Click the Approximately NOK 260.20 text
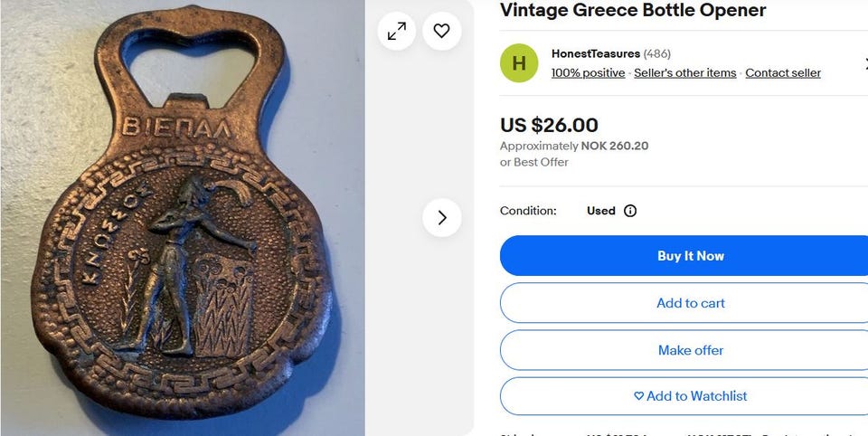The image size is (868, 436). [574, 146]
